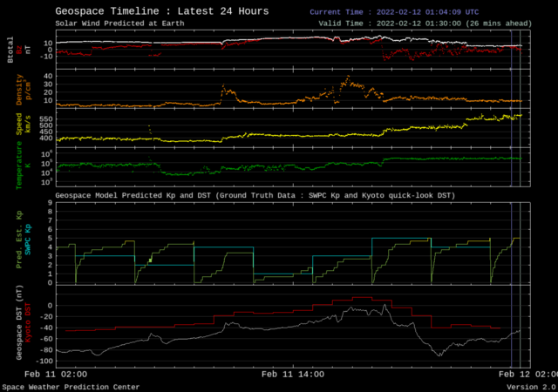The image size is (558, 392).
Task: Click the Feb 11 14:00 time axis label
Action: (x=292, y=373)
